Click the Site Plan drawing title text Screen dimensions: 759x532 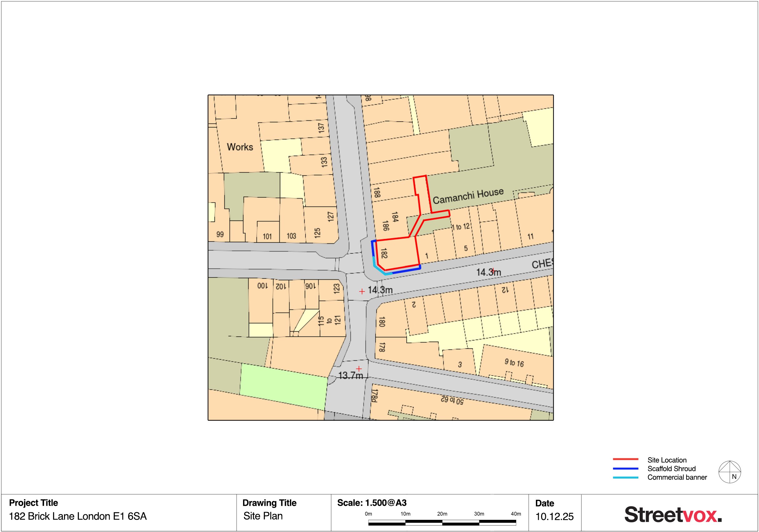pyautogui.click(x=263, y=516)
